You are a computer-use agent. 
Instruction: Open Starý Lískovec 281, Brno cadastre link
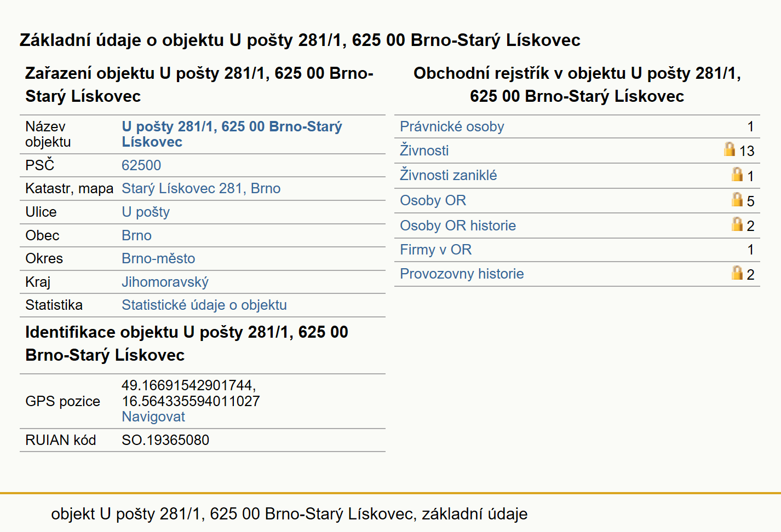click(201, 188)
